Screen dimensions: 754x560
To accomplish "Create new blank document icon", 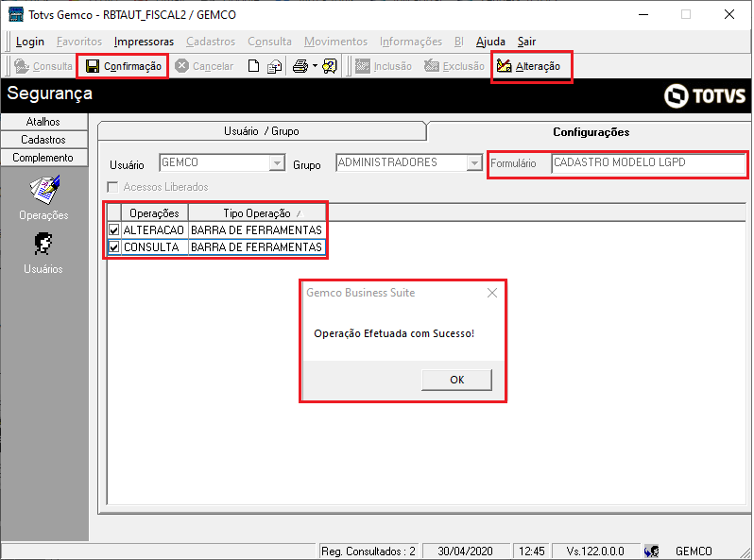I will 253,66.
